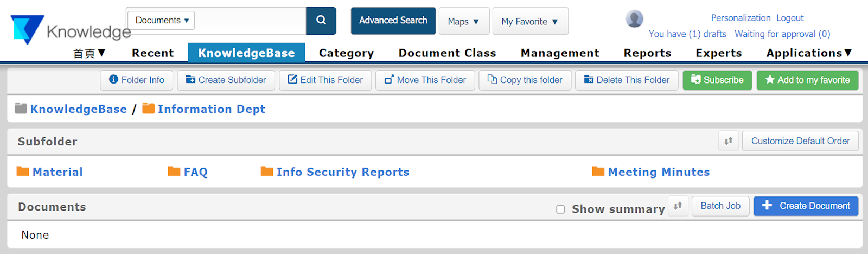Click the Documents sort arrows icon
Image resolution: width=868 pixels, height=254 pixels.
pyautogui.click(x=678, y=206)
